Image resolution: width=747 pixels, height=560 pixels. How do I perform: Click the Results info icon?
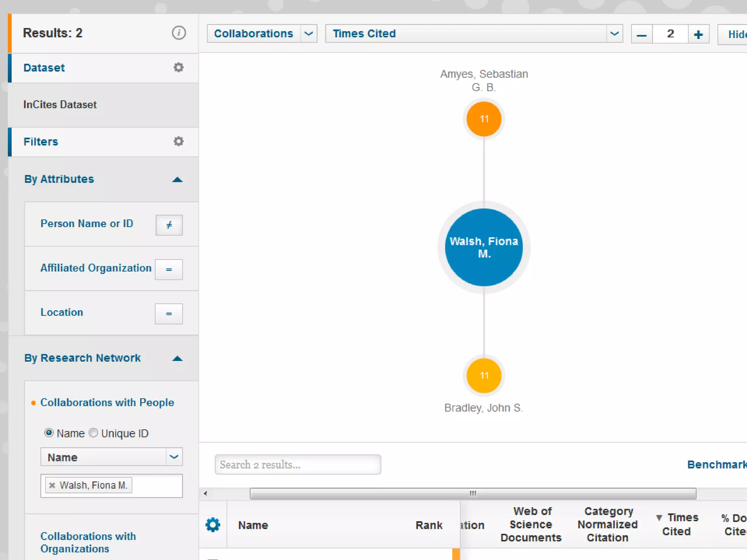179,33
